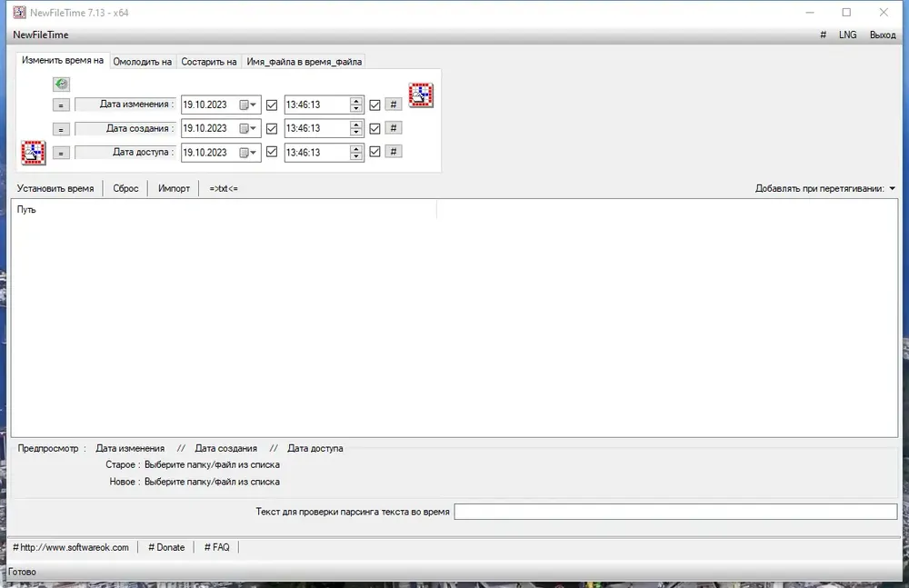Screen dimensions: 909x588
Task: Open the # menu in menu bar
Action: 824,35
